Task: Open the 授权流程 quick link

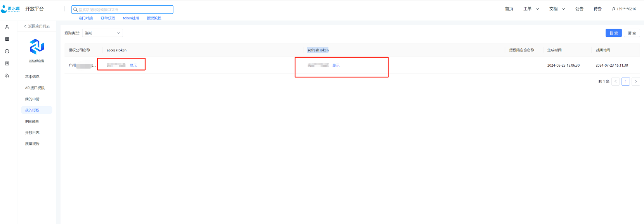Action: pos(154,18)
